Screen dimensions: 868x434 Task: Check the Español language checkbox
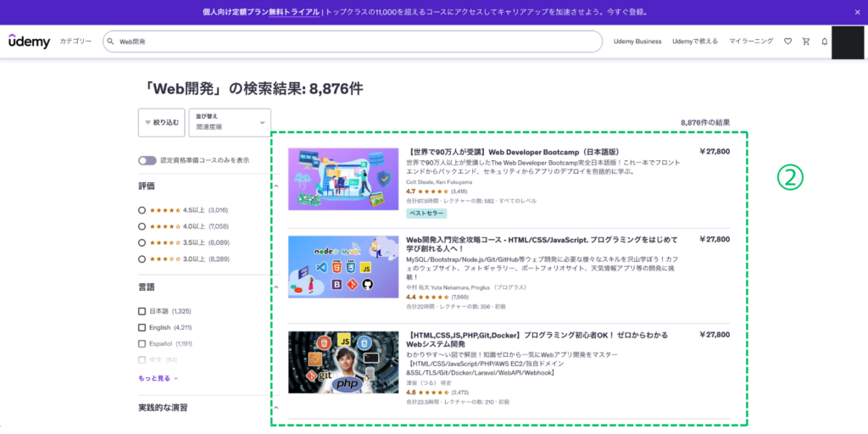(x=142, y=344)
